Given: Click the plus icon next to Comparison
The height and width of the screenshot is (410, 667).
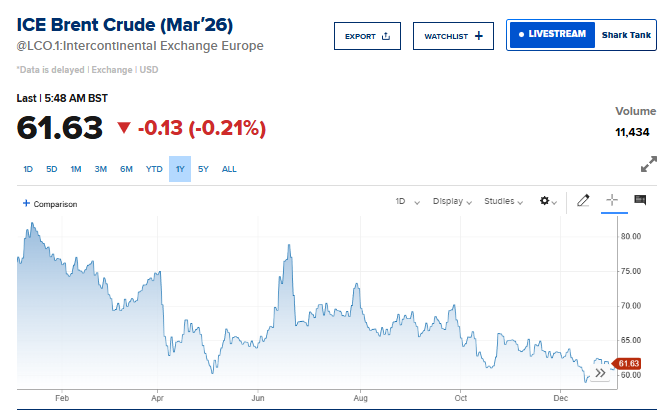Looking at the screenshot, I should [26, 204].
